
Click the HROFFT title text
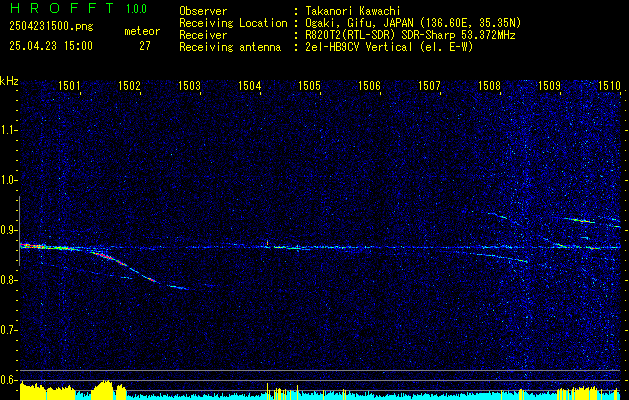point(61,8)
